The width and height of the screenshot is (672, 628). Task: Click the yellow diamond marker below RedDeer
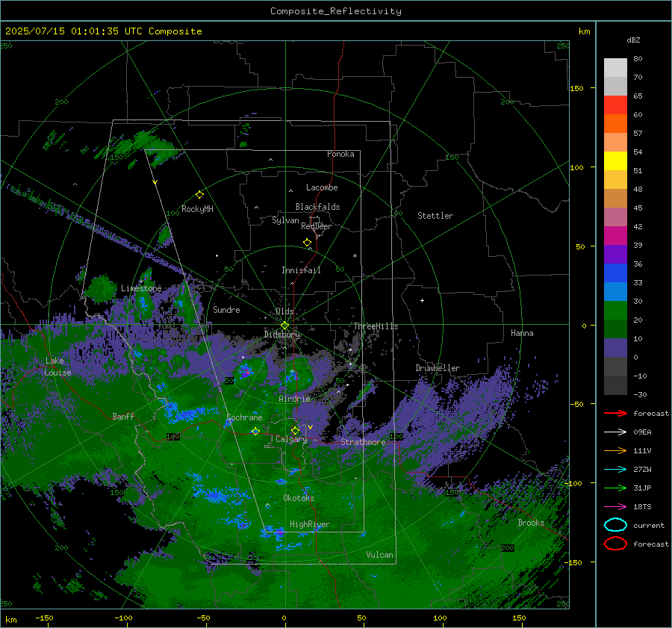(x=307, y=243)
